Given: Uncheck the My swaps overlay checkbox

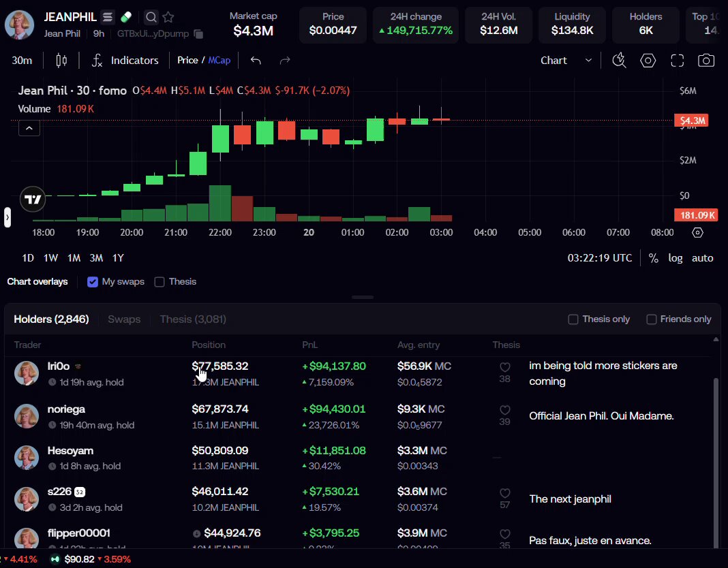Looking at the screenshot, I should click(x=93, y=282).
